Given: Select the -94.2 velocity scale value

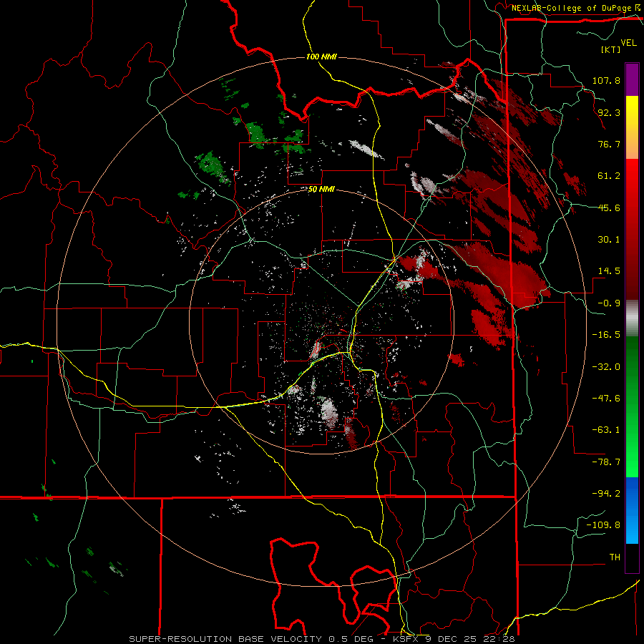Looking at the screenshot, I should [606, 494].
